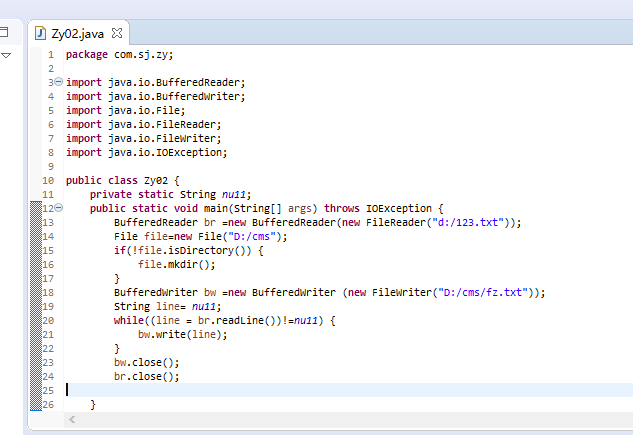
Task: Click the minimize icon of left panel
Action: click(x=4, y=31)
